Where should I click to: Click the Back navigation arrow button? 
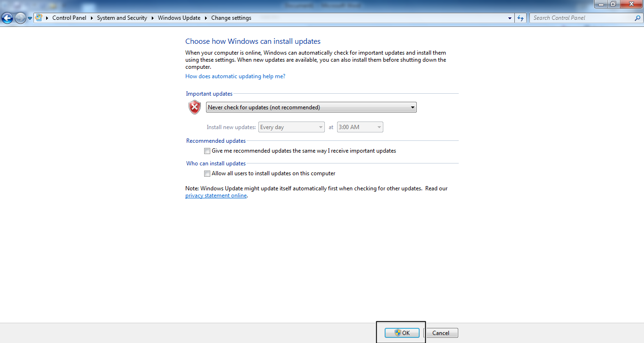click(x=7, y=18)
